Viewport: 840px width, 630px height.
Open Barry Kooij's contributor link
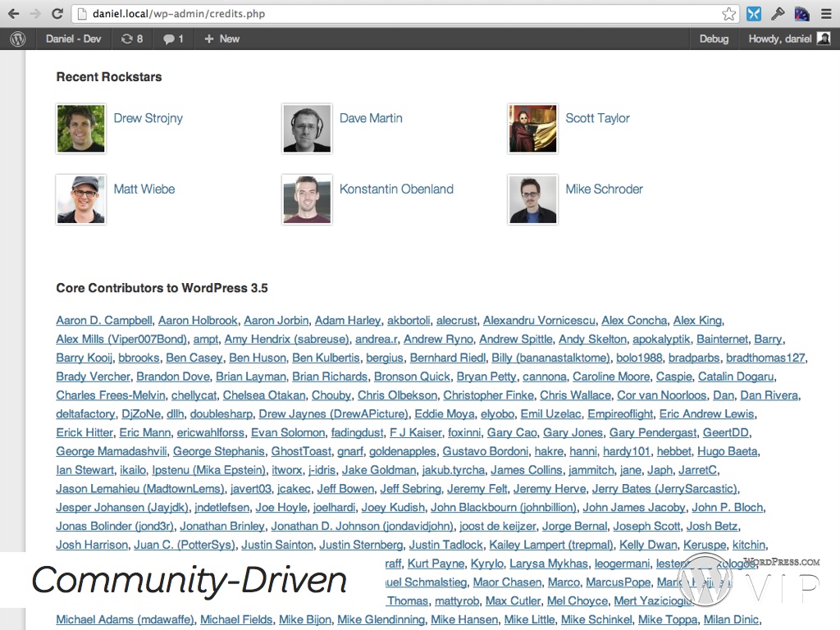pyautogui.click(x=84, y=358)
